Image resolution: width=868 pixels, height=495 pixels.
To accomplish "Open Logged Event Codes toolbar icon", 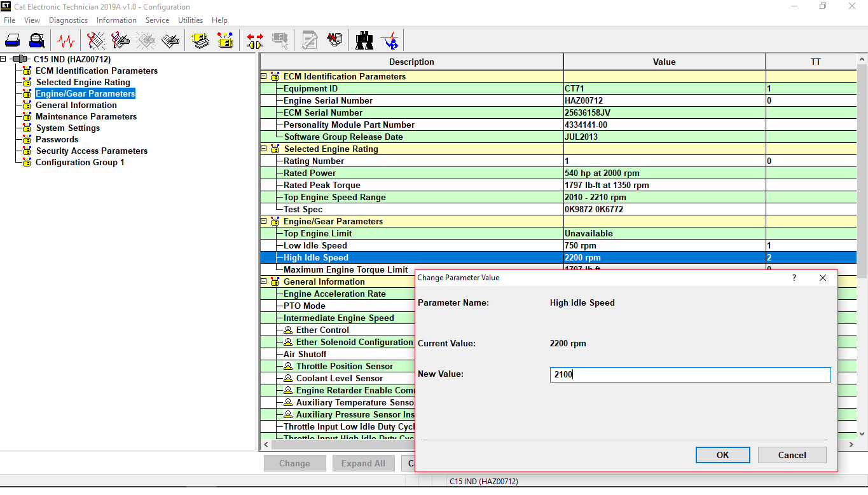I will click(170, 41).
